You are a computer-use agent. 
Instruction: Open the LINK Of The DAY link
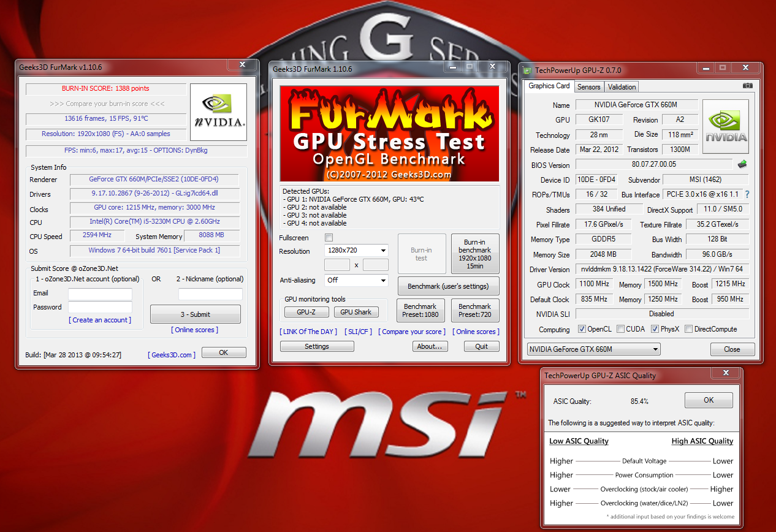[308, 332]
